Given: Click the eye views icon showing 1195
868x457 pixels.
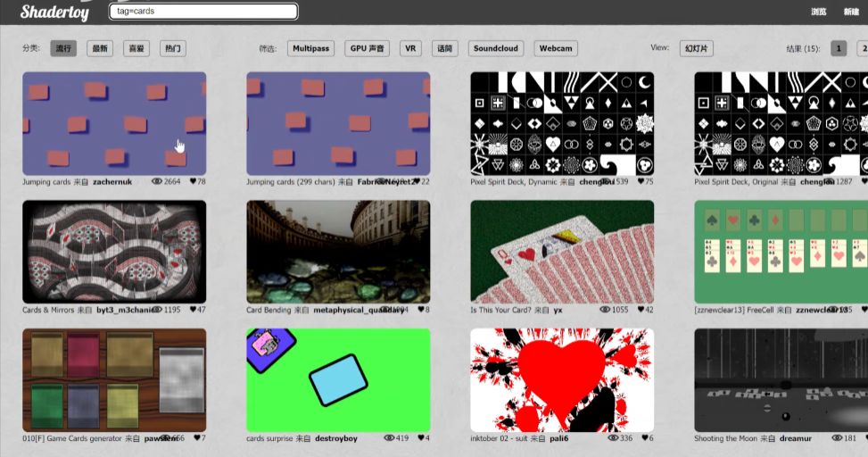Looking at the screenshot, I should (x=157, y=310).
